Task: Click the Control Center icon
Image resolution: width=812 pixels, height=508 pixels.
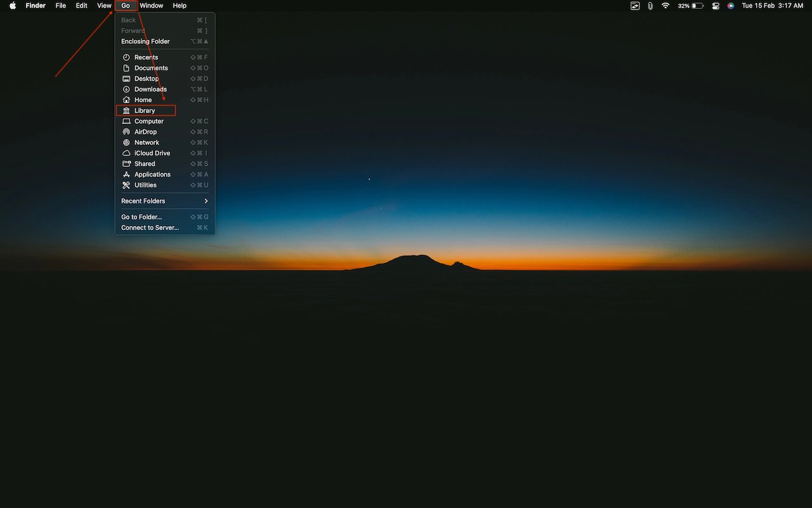Action: pos(716,6)
